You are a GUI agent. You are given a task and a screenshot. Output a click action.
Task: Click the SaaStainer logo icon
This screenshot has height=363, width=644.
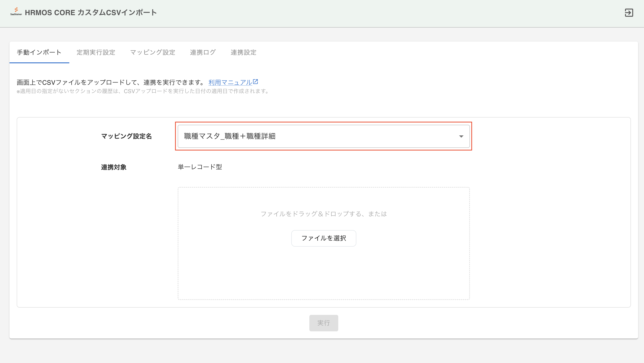pyautogui.click(x=16, y=11)
